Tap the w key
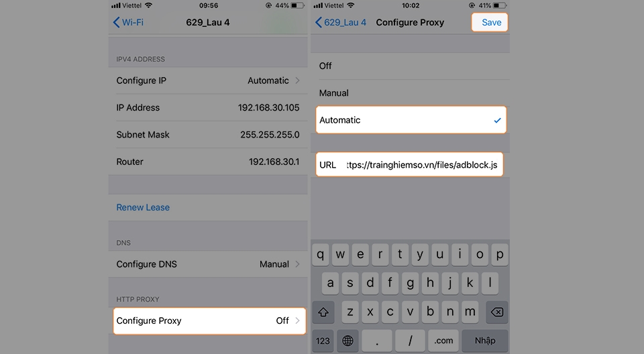 340,254
